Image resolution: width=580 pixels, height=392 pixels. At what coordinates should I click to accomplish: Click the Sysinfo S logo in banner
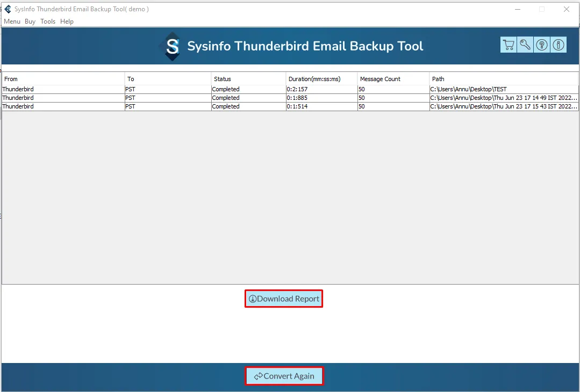pos(173,47)
